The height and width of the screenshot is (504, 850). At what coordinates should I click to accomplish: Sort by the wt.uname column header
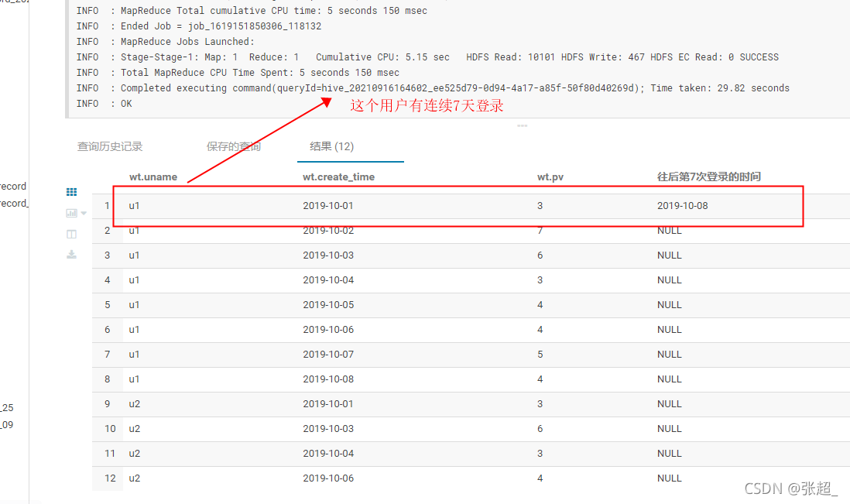153,177
